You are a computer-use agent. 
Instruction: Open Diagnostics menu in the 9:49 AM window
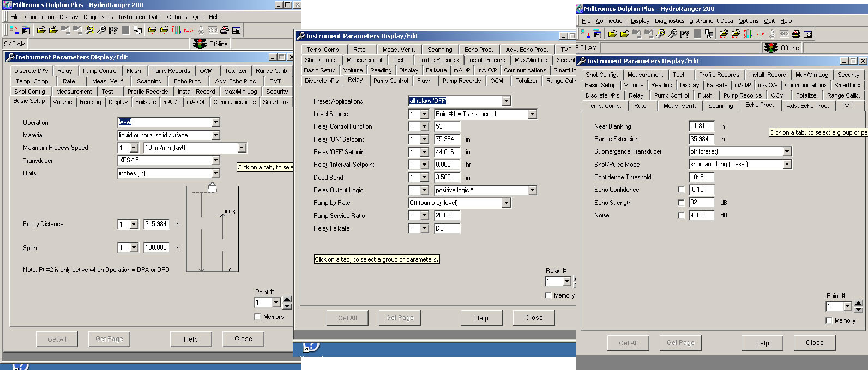point(98,17)
